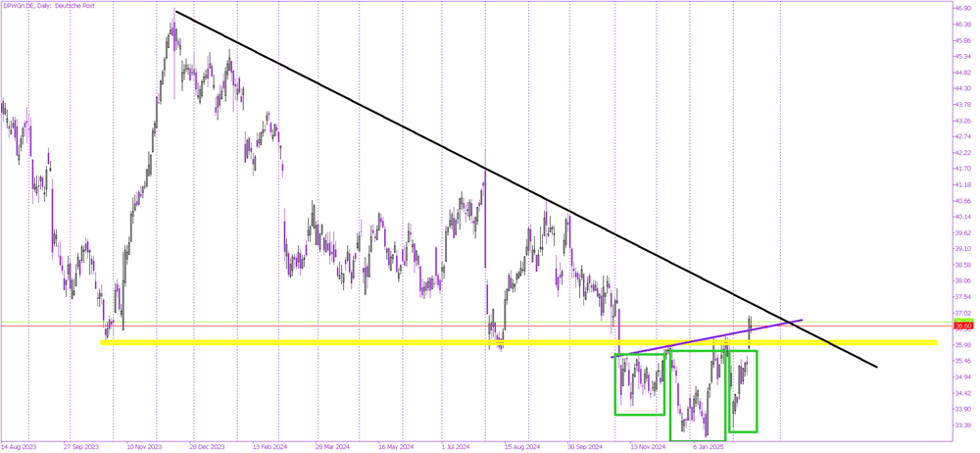This screenshot has width=980, height=453.
Task: Select the 33.90 price axis label
Action: pos(962,409)
